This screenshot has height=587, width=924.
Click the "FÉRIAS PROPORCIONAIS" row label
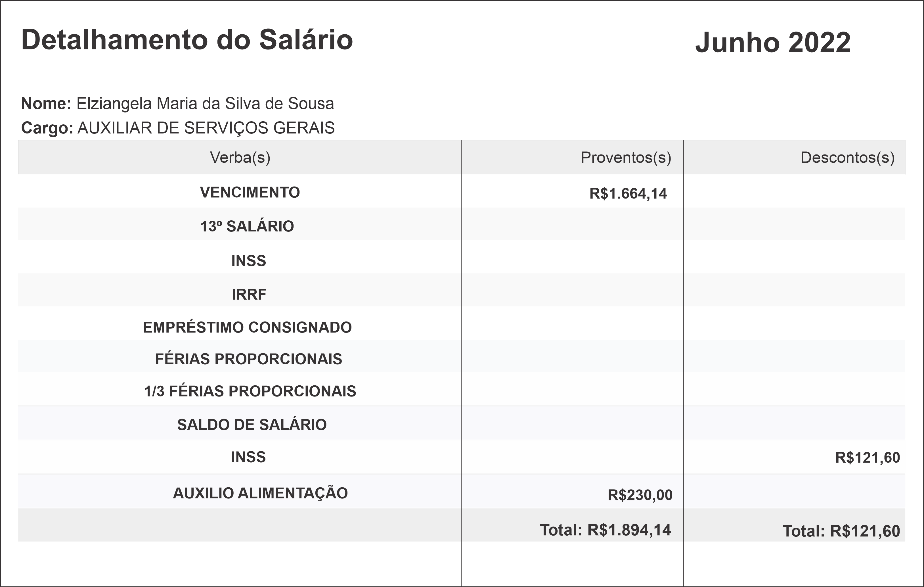[x=249, y=359]
